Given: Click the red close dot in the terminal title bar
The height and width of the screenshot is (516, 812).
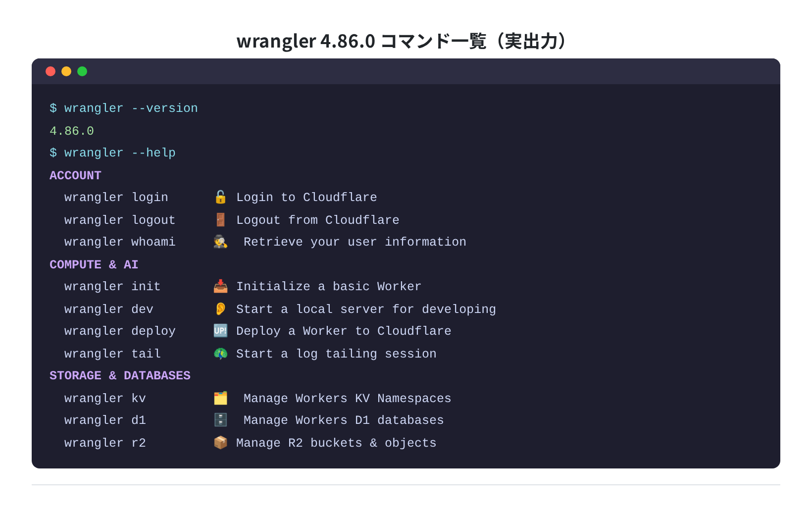Looking at the screenshot, I should 51,71.
